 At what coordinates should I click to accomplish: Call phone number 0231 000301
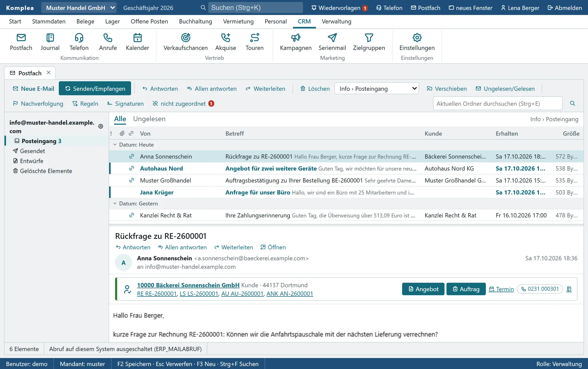pos(540,289)
